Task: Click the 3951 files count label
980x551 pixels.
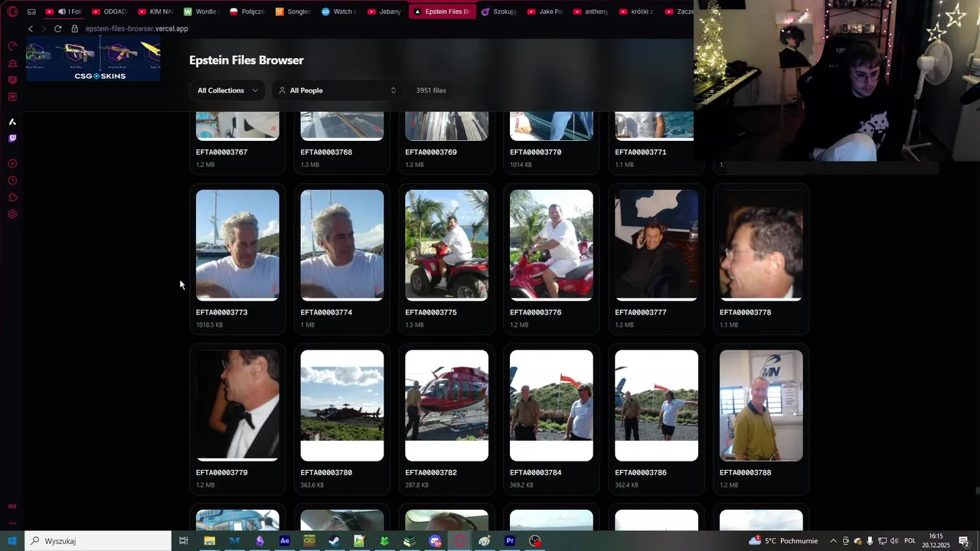Action: pos(431,90)
